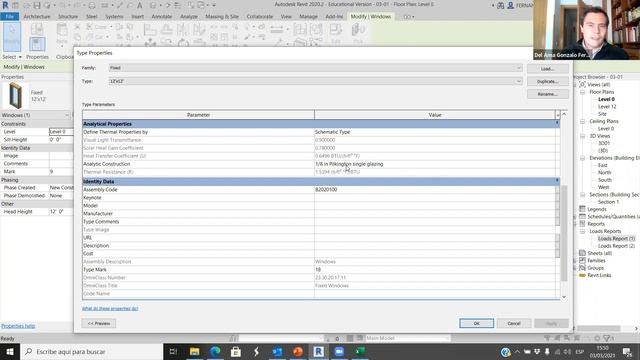Image resolution: width=640 pixels, height=360 pixels.
Task: Click the Windows taskbar search box
Action: [91, 351]
